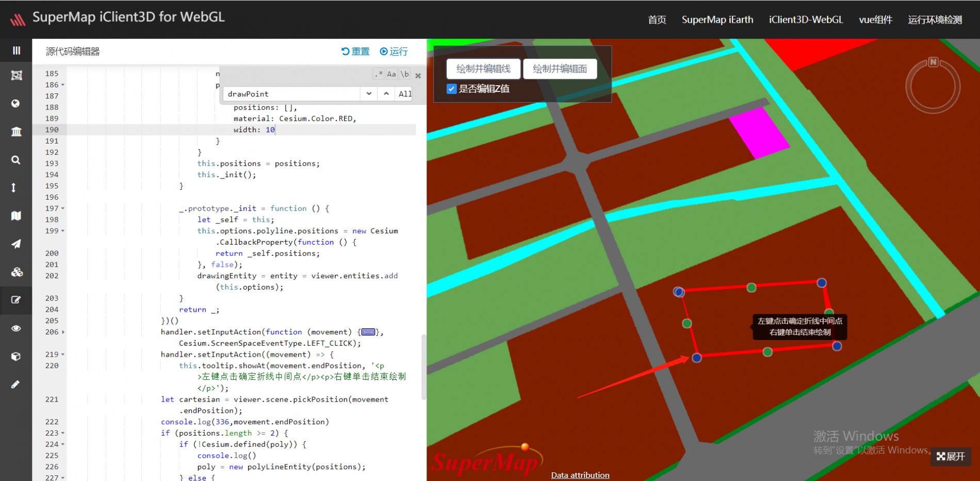Click the SuperMap iClient3D for WebGL title
Screen dimensions: 980x481
(x=129, y=17)
